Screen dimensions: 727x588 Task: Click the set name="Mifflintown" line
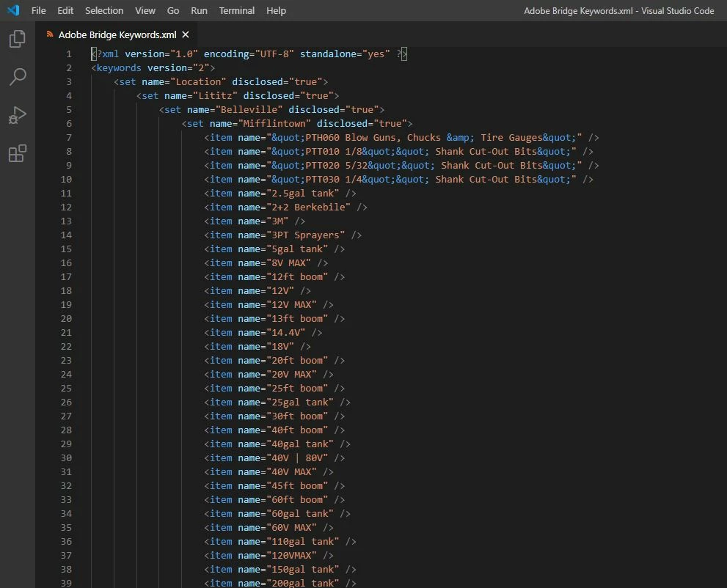click(296, 124)
